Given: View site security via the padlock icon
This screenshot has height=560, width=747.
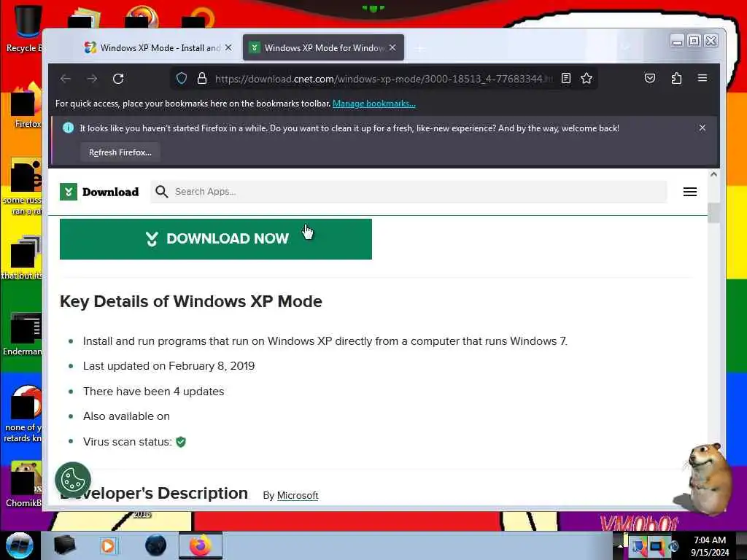Looking at the screenshot, I should point(202,79).
